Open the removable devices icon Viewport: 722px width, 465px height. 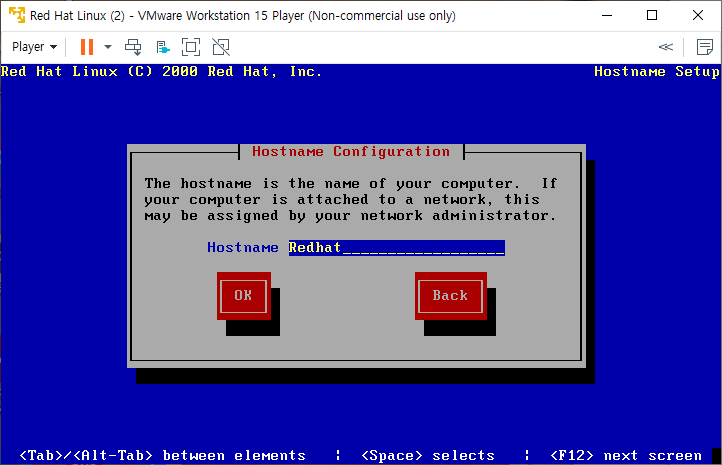coord(163,47)
